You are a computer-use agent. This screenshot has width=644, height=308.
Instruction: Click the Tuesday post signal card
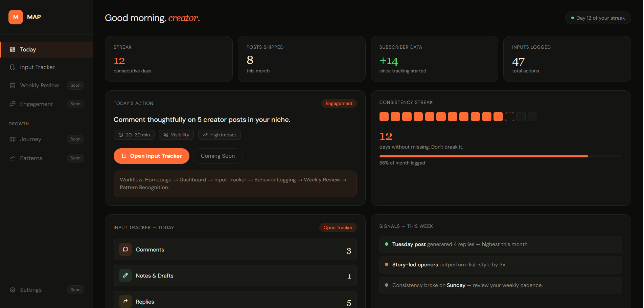point(501,244)
